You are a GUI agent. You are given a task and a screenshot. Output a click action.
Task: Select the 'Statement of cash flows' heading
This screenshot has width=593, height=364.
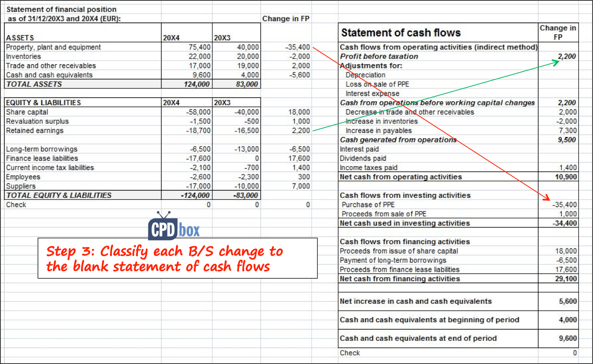[401, 33]
